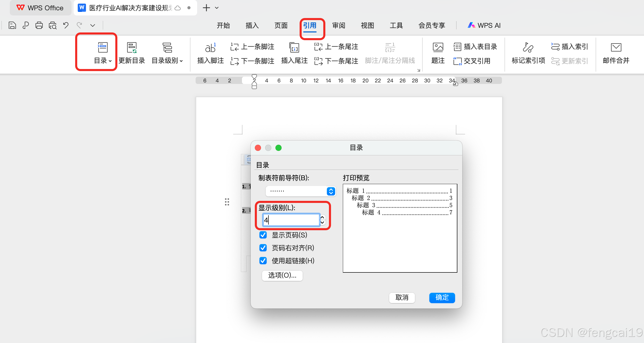Click the undo arrow icon
Viewport: 644px width, 343px height.
(x=66, y=25)
